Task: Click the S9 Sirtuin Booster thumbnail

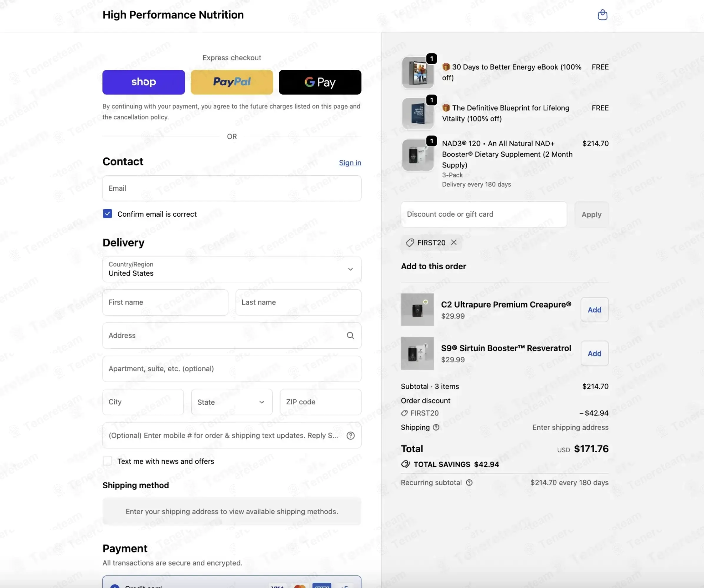Action: [x=417, y=353]
